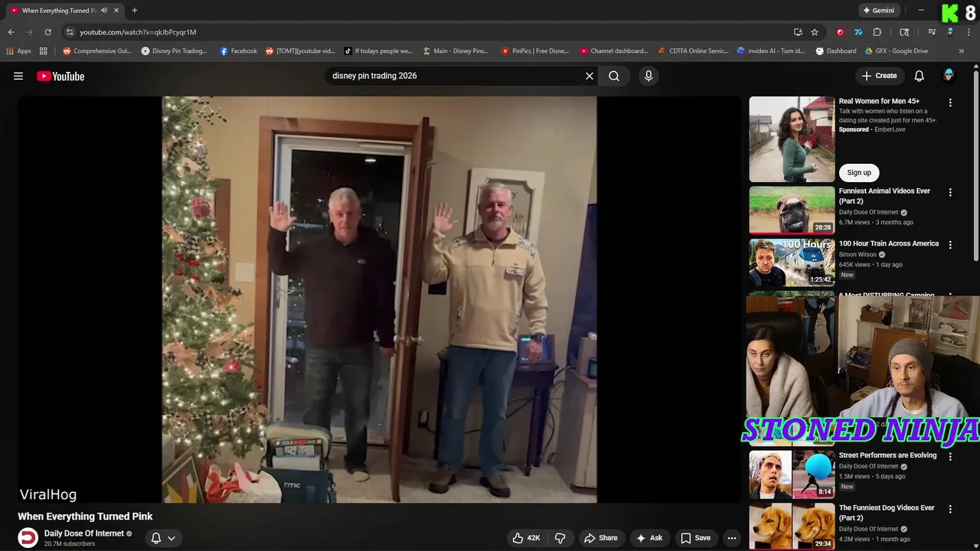Open options menu for Funniest Animal Videos

[x=950, y=193]
